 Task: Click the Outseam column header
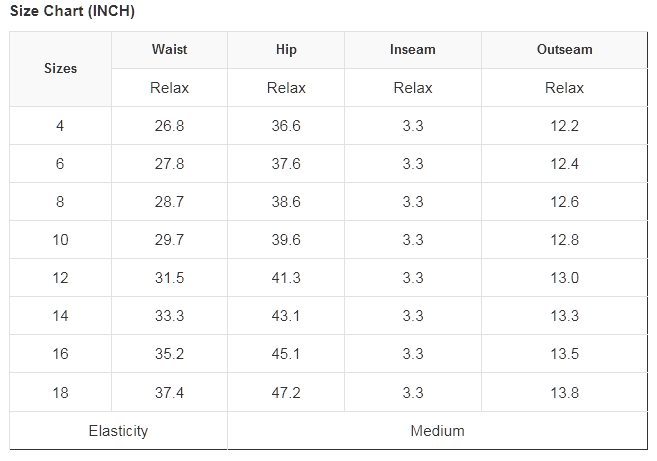click(x=564, y=49)
